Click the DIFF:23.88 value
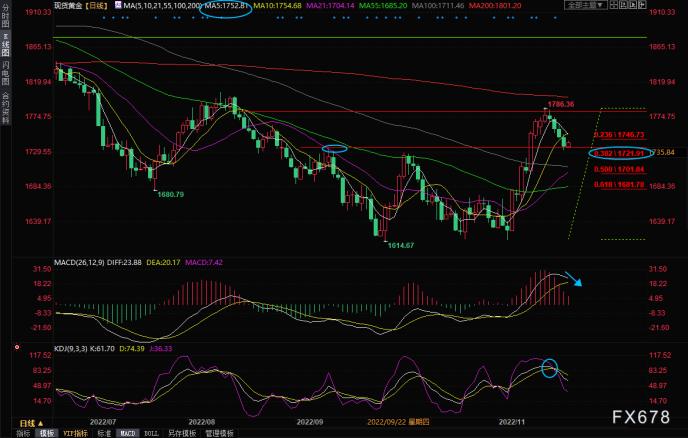This screenshot has width=688, height=438. pyautogui.click(x=124, y=262)
